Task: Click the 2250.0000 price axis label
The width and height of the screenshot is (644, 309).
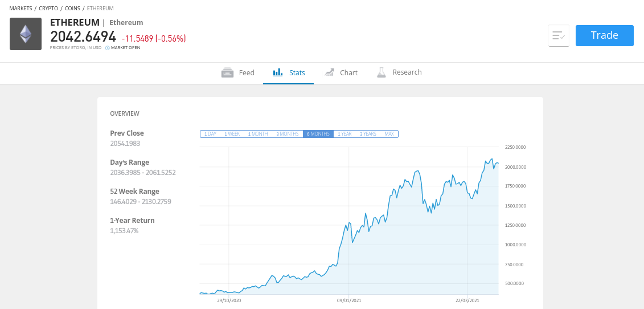Action: (515, 147)
